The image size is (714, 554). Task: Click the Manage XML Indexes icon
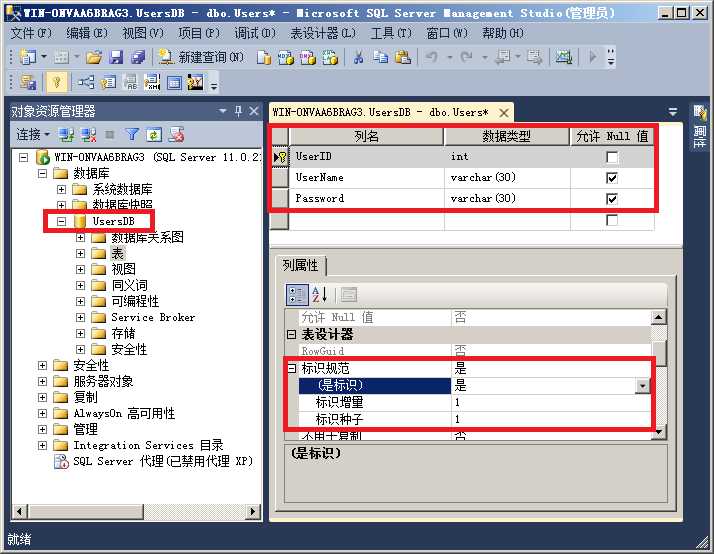(152, 83)
